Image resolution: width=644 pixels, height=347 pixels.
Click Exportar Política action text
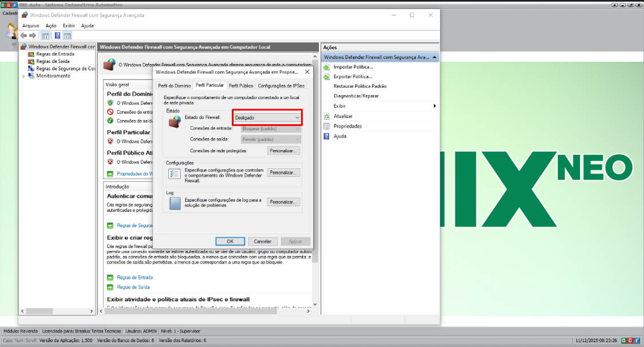tap(353, 77)
